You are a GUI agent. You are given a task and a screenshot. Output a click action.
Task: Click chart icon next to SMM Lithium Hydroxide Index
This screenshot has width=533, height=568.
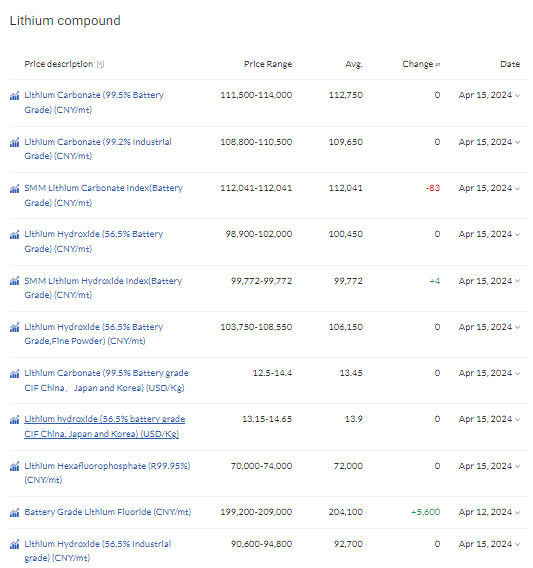[x=14, y=281]
